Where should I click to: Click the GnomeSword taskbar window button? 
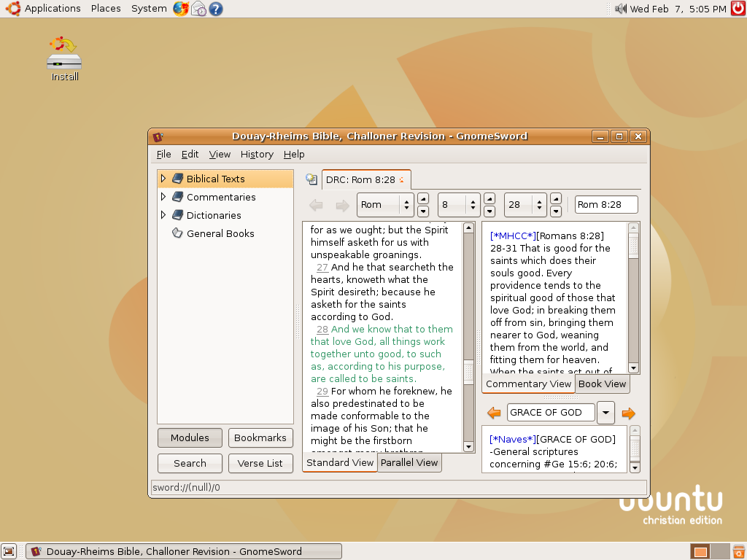(x=184, y=551)
